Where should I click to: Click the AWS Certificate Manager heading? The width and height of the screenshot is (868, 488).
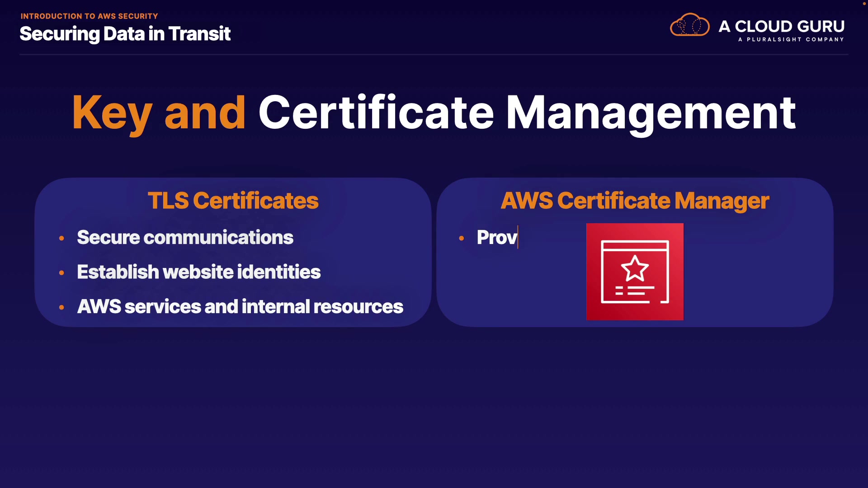635,201
